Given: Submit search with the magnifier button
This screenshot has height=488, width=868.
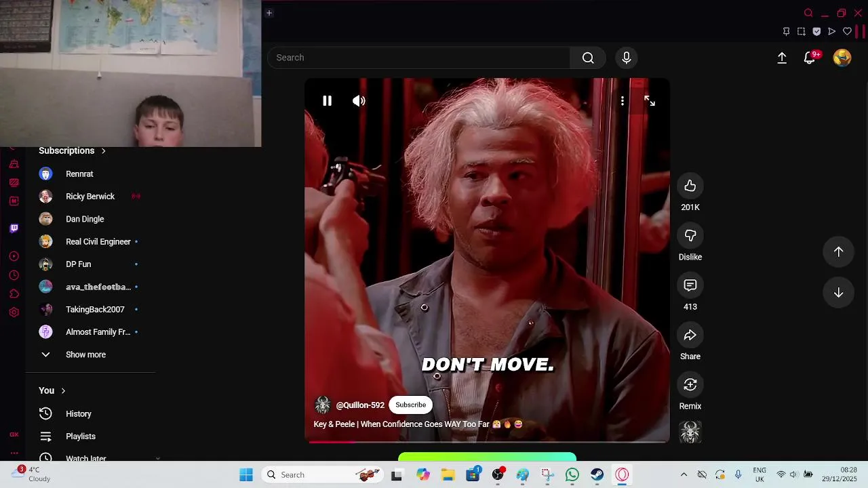Looking at the screenshot, I should point(588,58).
